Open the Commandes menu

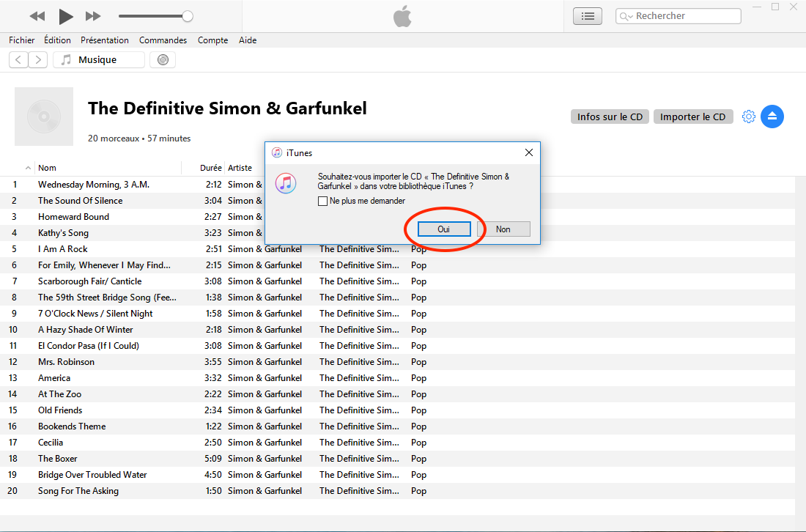(163, 40)
